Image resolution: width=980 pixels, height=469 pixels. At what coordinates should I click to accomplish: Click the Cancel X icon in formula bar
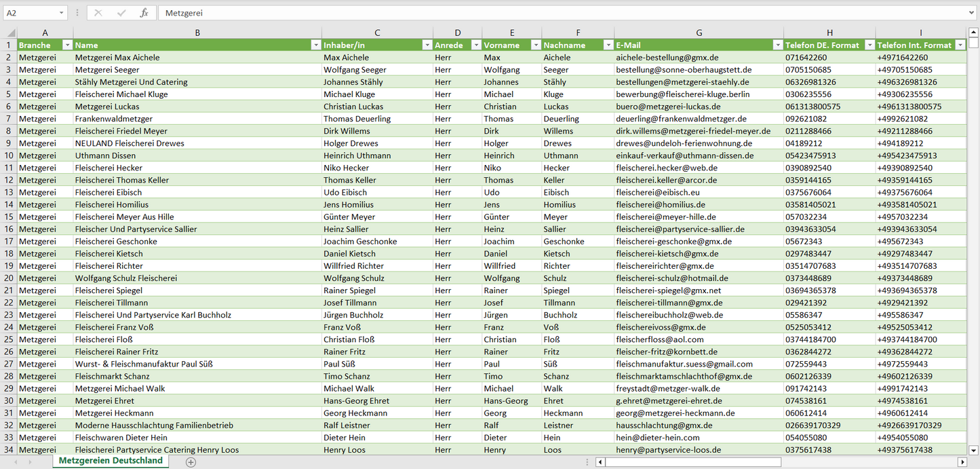(98, 13)
